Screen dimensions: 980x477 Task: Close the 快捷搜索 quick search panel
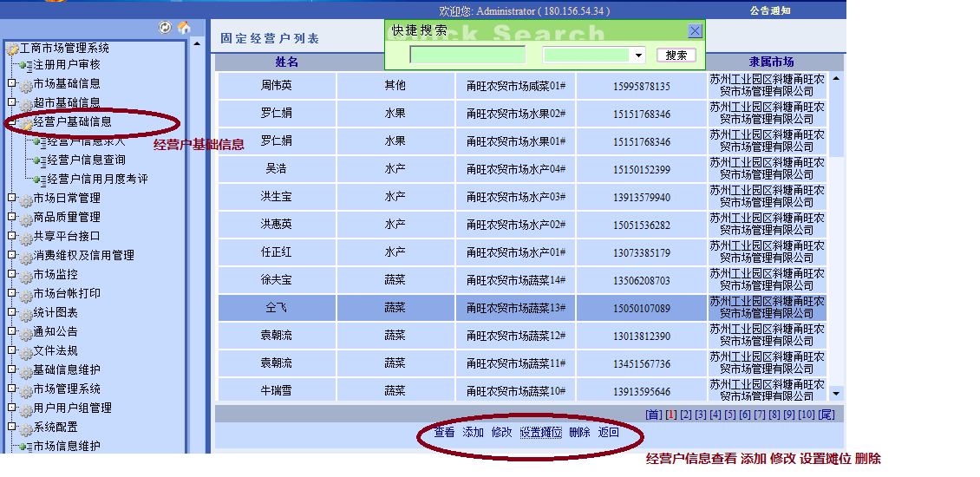click(x=695, y=30)
